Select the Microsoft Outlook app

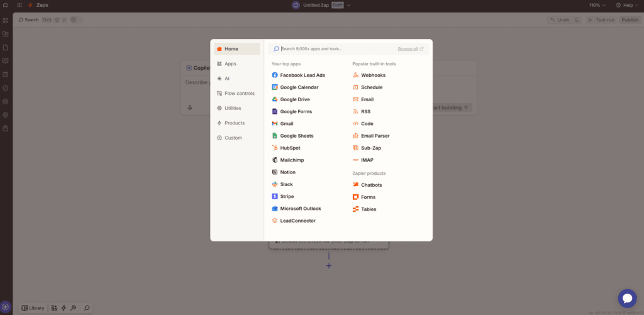click(296, 209)
